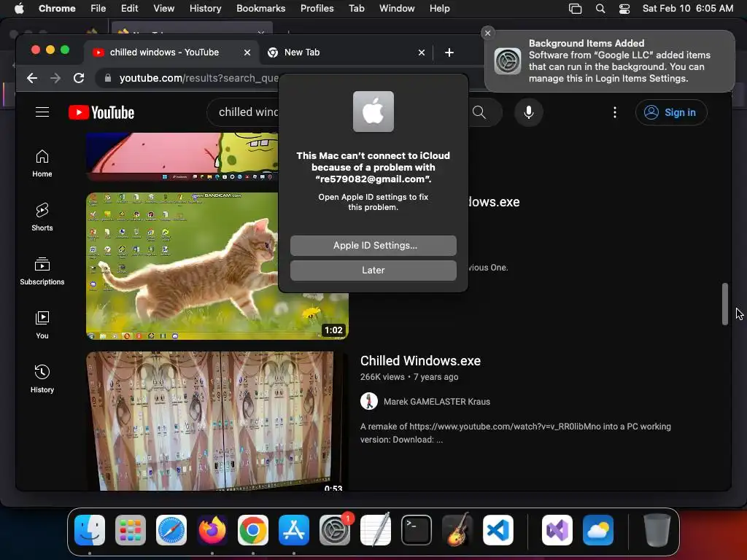747x560 pixels.
Task: Open the Window menu
Action: click(x=397, y=8)
